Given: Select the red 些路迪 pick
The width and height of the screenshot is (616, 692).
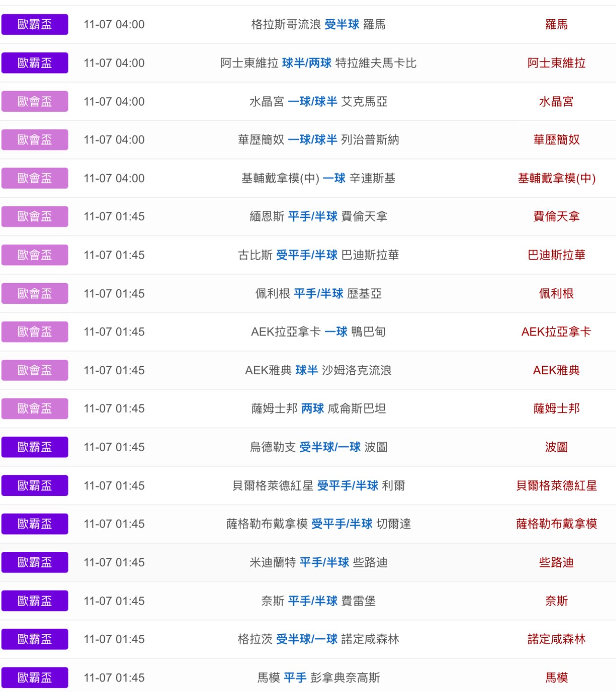Looking at the screenshot, I should pyautogui.click(x=556, y=562).
